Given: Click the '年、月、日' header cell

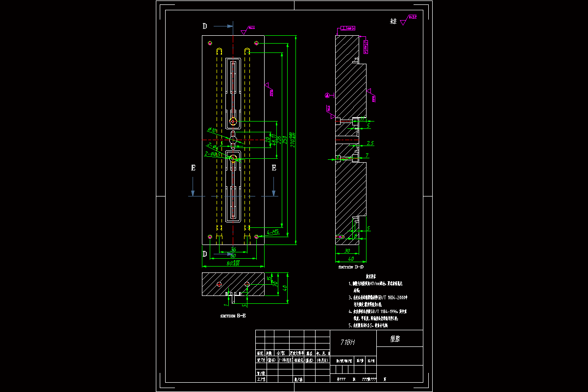Looking at the screenshot, I should [323, 353].
